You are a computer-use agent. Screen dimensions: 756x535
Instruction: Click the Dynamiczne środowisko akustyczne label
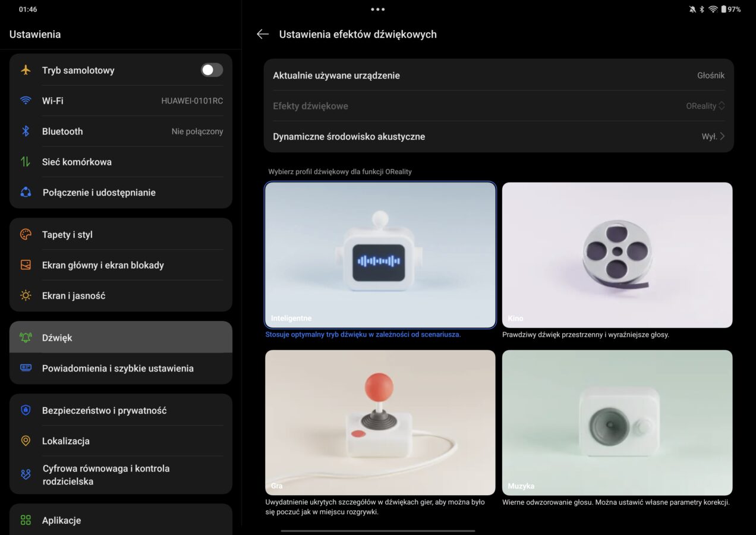coord(349,136)
